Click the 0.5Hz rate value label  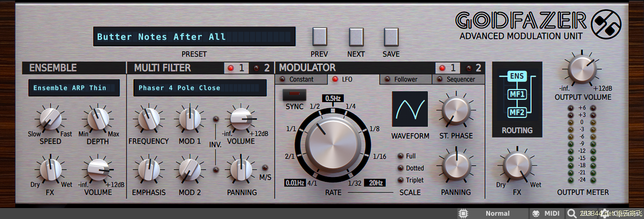click(333, 98)
